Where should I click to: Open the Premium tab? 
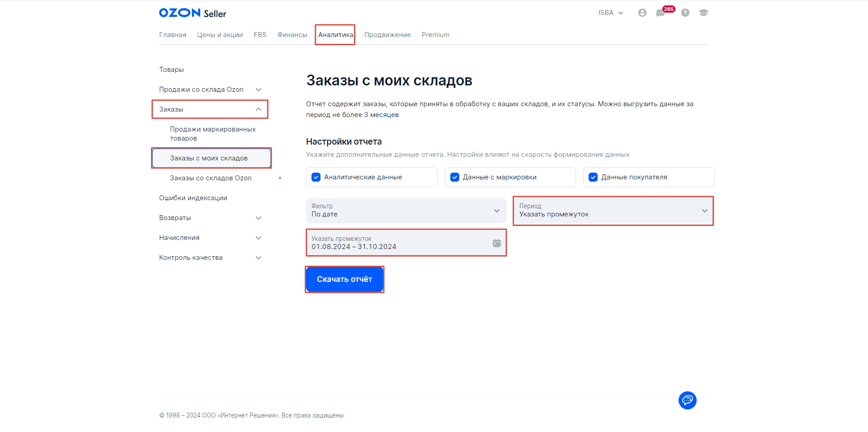435,35
